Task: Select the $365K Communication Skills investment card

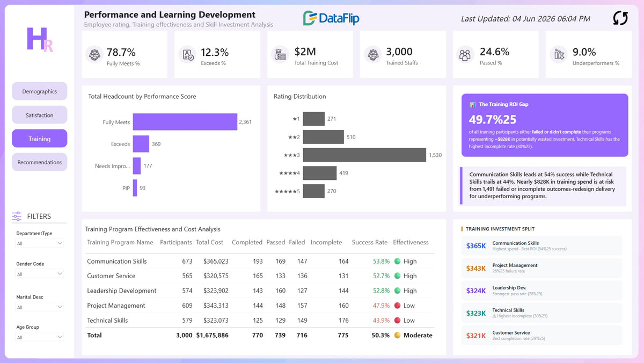Action: click(x=542, y=246)
